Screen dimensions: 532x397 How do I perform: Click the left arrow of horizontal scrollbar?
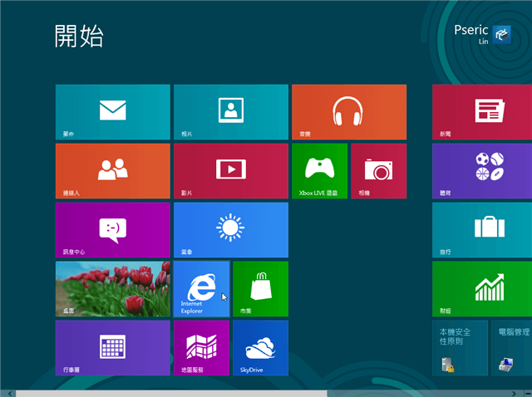point(9,394)
